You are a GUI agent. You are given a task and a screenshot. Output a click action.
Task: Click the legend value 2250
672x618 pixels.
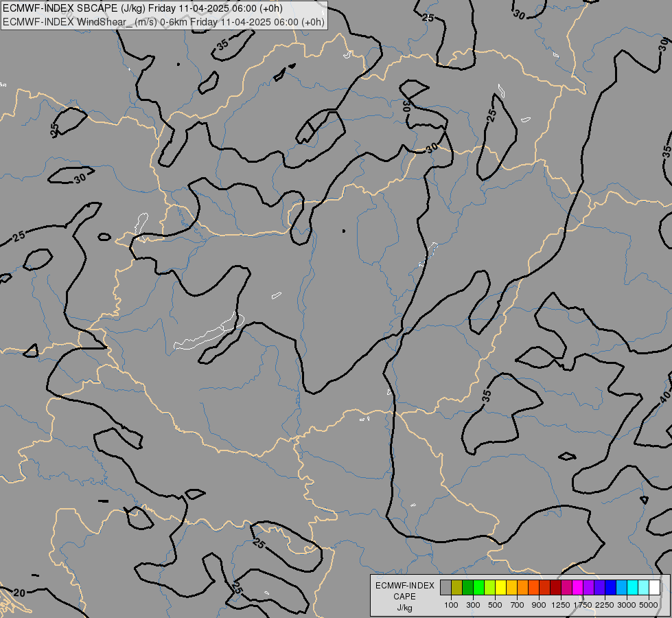pyautogui.click(x=605, y=605)
